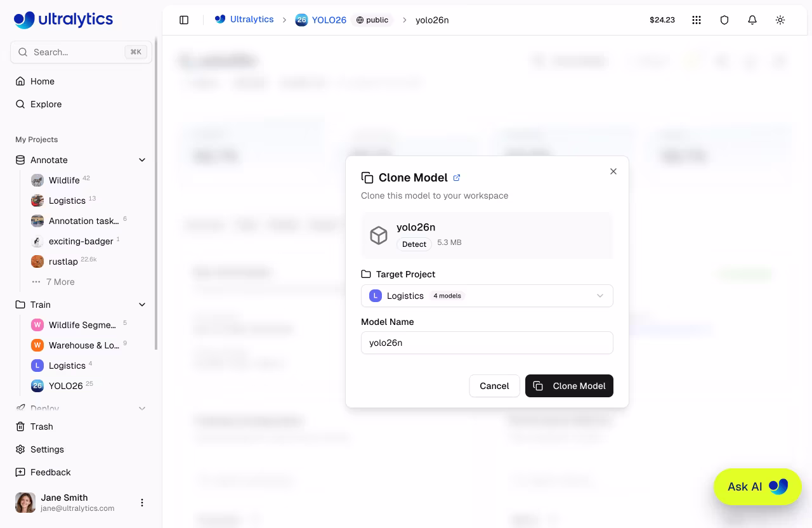Open the apps grid menu icon
Image resolution: width=812 pixels, height=528 pixels.
point(697,20)
